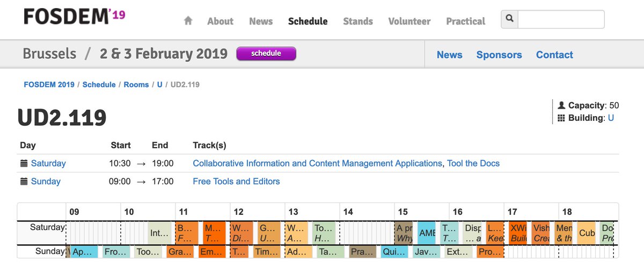The image size is (644, 274).
Task: Open Saturday's blue 'AME' talk block
Action: pyautogui.click(x=426, y=233)
